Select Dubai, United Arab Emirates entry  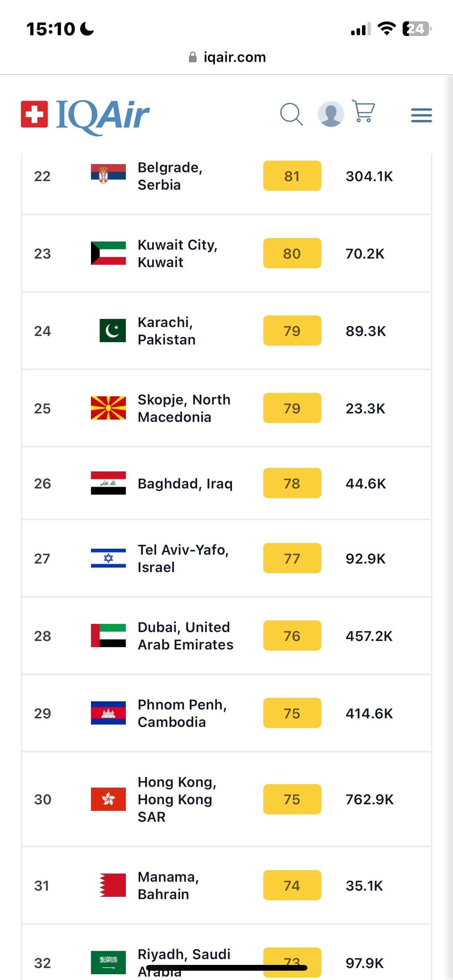(x=185, y=636)
